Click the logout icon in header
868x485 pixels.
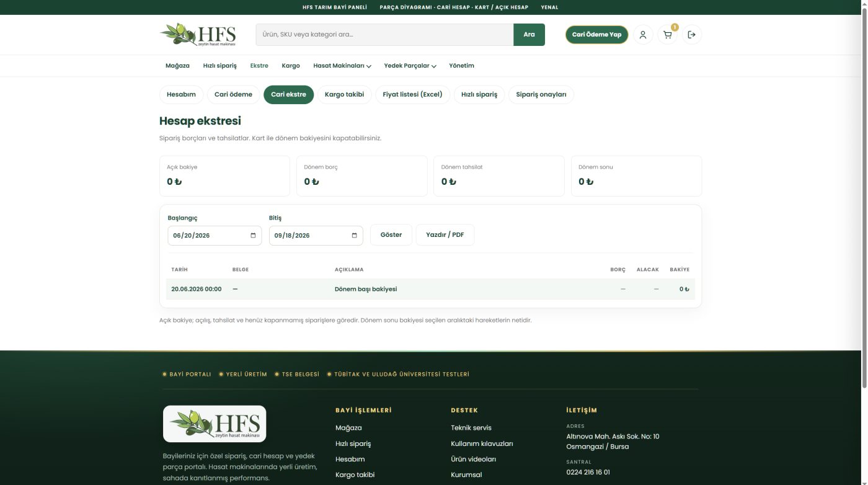(692, 35)
